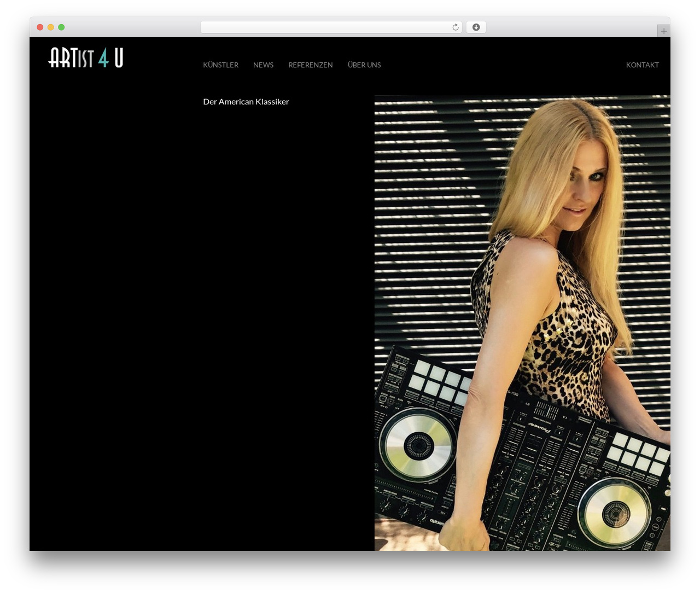Click the browser reload icon
The width and height of the screenshot is (700, 593).
(x=455, y=27)
